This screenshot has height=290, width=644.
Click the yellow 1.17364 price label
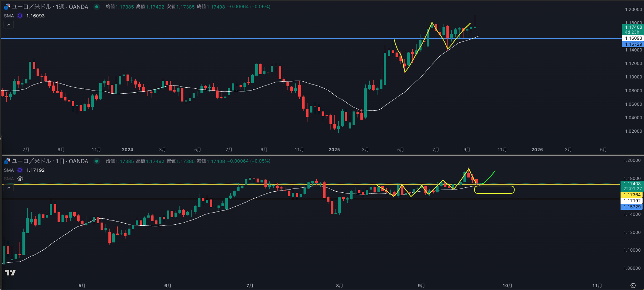(632, 195)
